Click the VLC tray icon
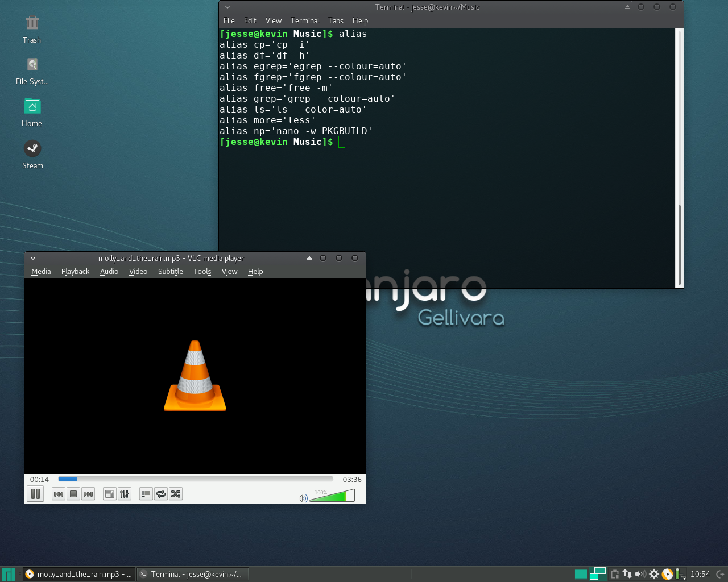The height and width of the screenshot is (582, 728). coord(667,574)
